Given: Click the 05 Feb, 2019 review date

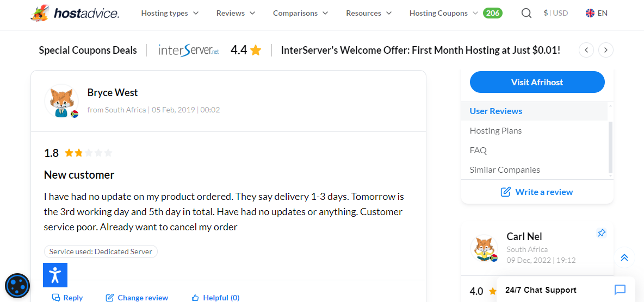Looking at the screenshot, I should point(173,110).
